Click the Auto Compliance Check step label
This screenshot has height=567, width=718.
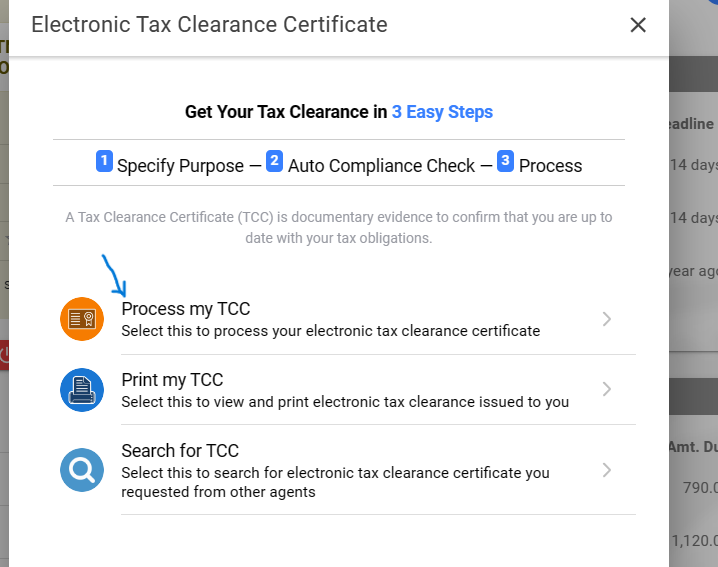point(381,166)
